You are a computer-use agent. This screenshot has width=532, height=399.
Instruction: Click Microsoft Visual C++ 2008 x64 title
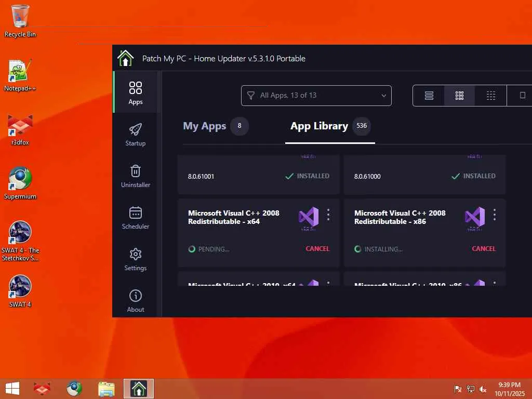click(234, 217)
